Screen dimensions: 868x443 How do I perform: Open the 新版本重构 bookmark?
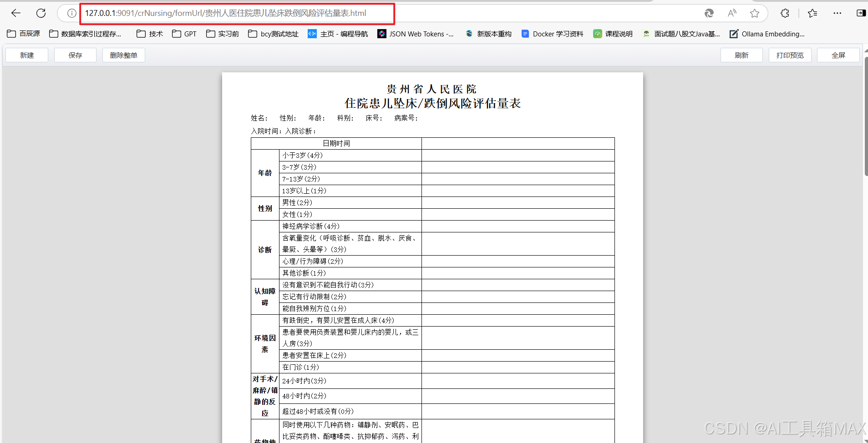coord(488,34)
